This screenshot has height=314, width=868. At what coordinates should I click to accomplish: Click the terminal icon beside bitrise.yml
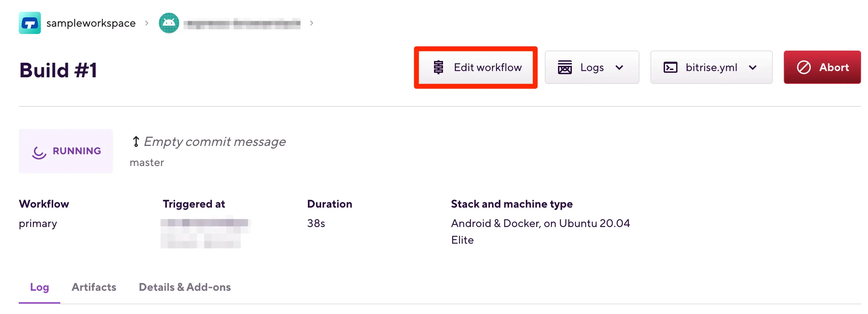point(670,67)
